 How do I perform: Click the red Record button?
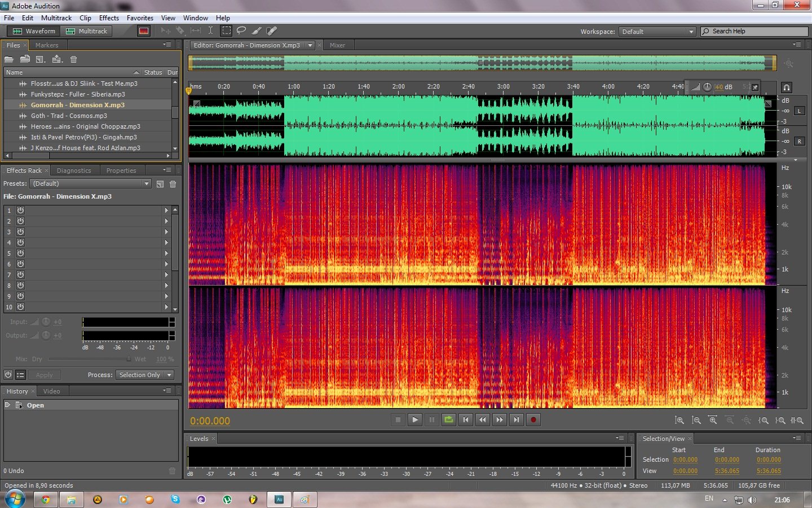533,420
